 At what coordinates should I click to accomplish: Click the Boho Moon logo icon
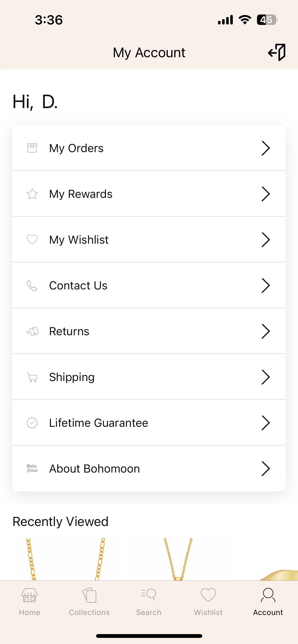coord(32,468)
